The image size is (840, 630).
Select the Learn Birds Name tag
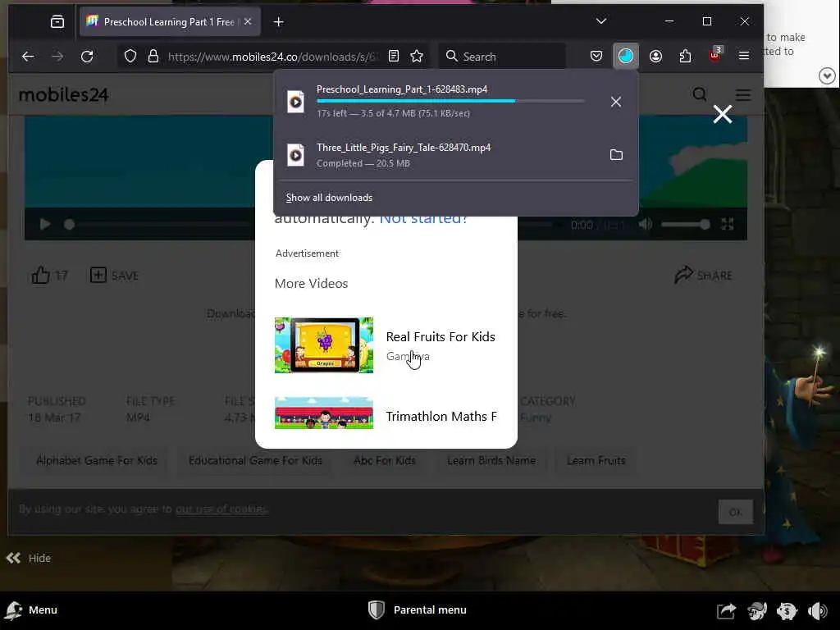coord(491,460)
